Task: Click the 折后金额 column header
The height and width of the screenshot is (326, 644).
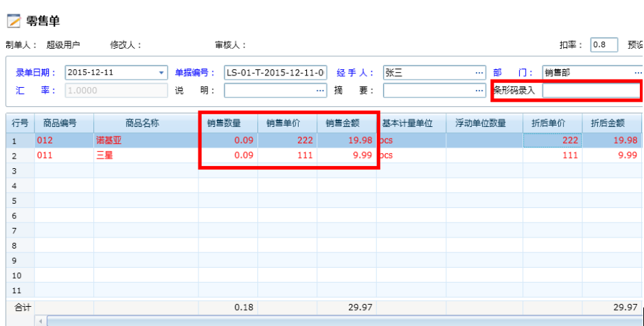Action: coord(612,123)
